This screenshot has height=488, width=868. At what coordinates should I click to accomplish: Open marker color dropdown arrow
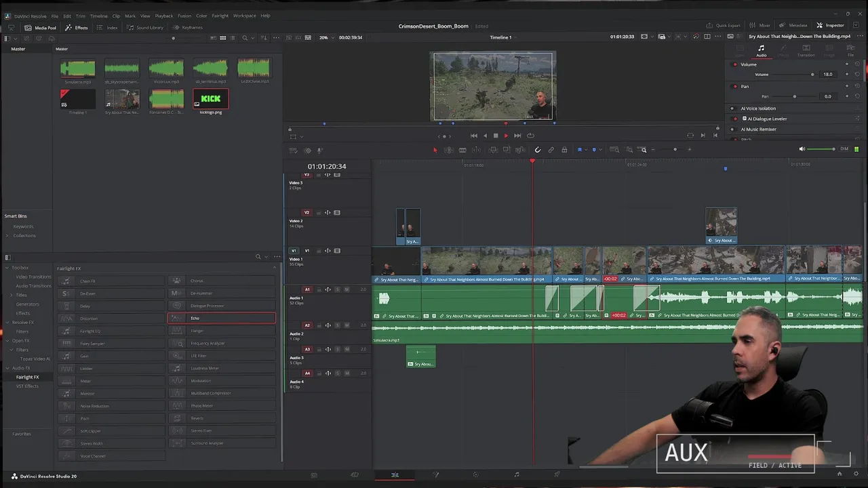point(600,150)
